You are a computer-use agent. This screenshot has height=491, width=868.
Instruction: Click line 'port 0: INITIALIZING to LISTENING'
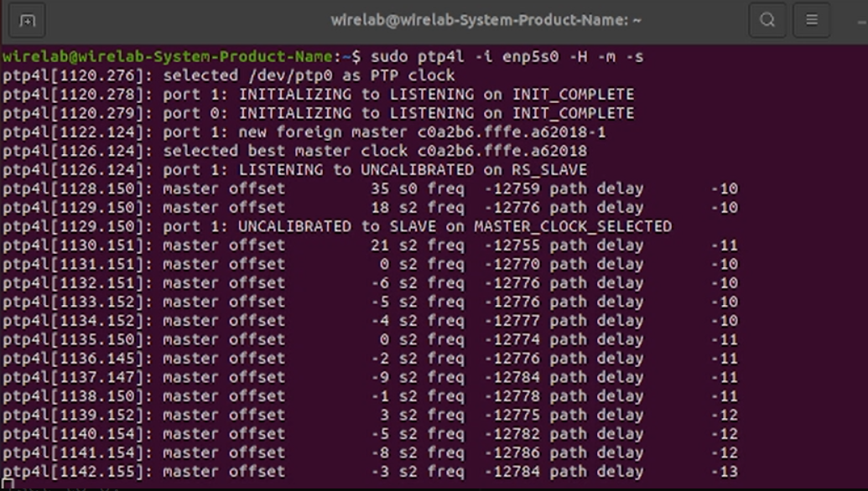[319, 113]
